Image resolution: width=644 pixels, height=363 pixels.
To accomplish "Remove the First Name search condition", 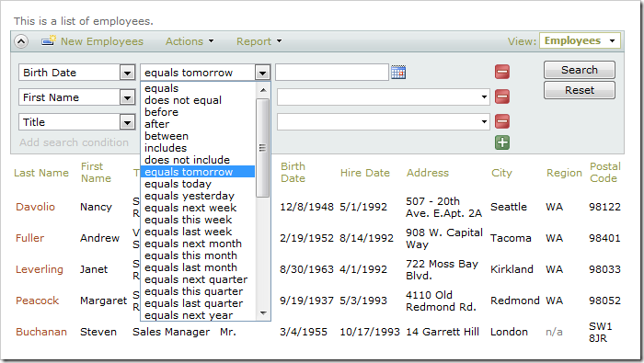I will point(502,96).
